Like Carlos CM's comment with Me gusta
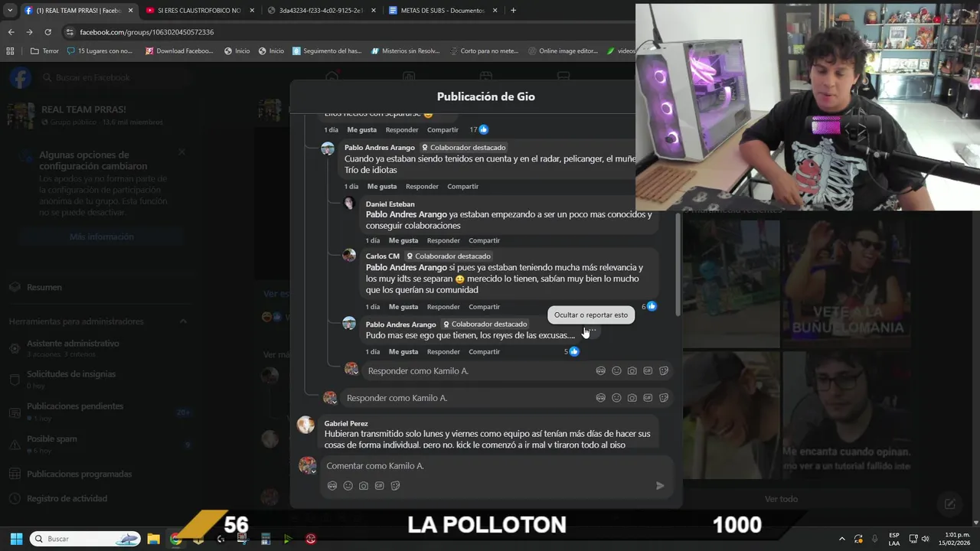The height and width of the screenshot is (551, 980). pyautogui.click(x=403, y=307)
